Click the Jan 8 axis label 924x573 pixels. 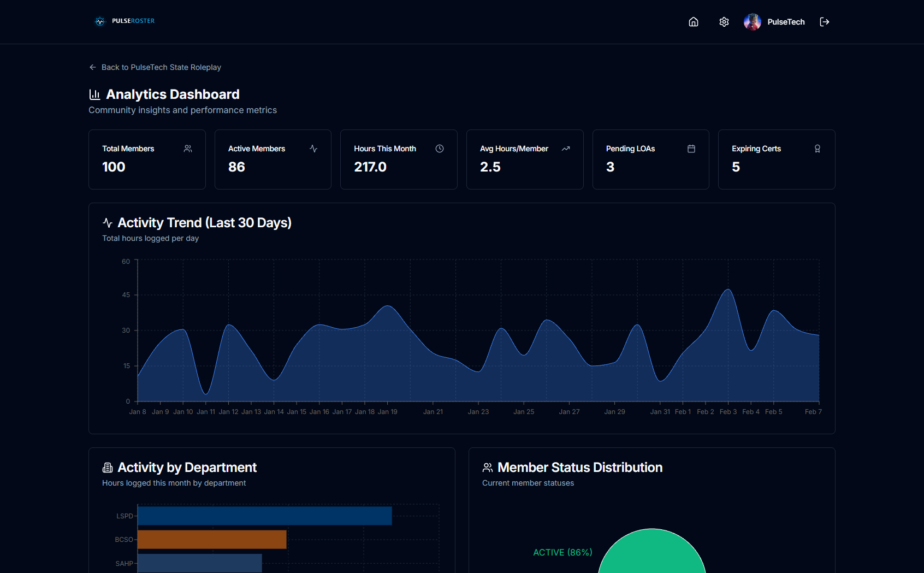point(138,412)
